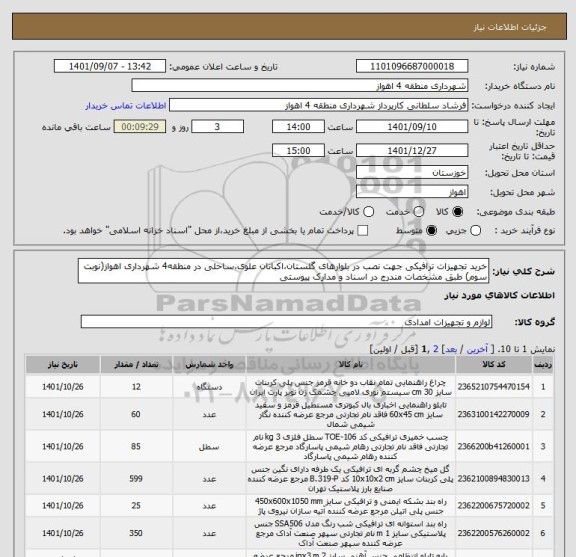Screen dimensions: 576x557
Task: Click quantity 350 in row 6
Action: click(136, 533)
